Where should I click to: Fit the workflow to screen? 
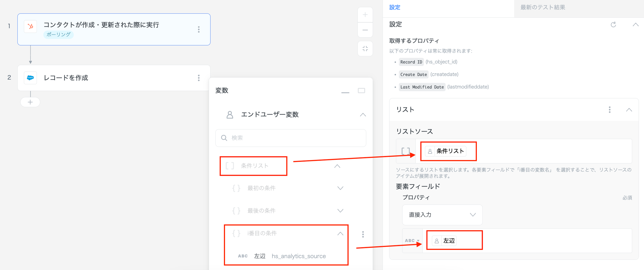tap(365, 49)
